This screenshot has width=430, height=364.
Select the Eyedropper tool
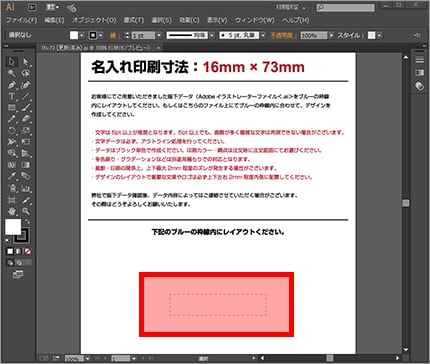click(x=12, y=176)
